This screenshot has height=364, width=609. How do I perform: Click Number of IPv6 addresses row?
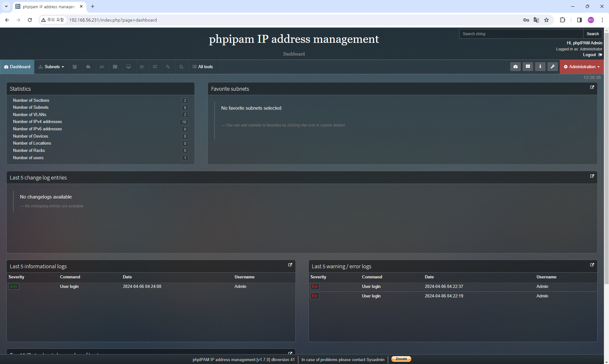click(100, 129)
